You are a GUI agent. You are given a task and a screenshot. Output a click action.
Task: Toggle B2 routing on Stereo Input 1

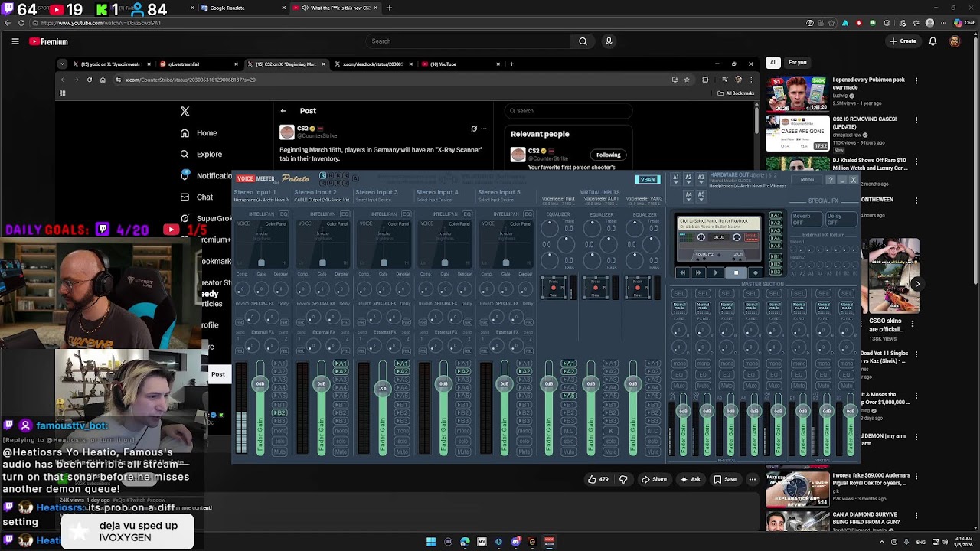(x=279, y=412)
